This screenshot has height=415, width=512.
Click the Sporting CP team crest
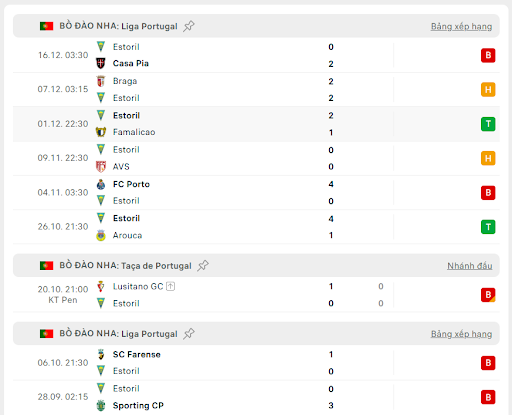pyautogui.click(x=101, y=405)
